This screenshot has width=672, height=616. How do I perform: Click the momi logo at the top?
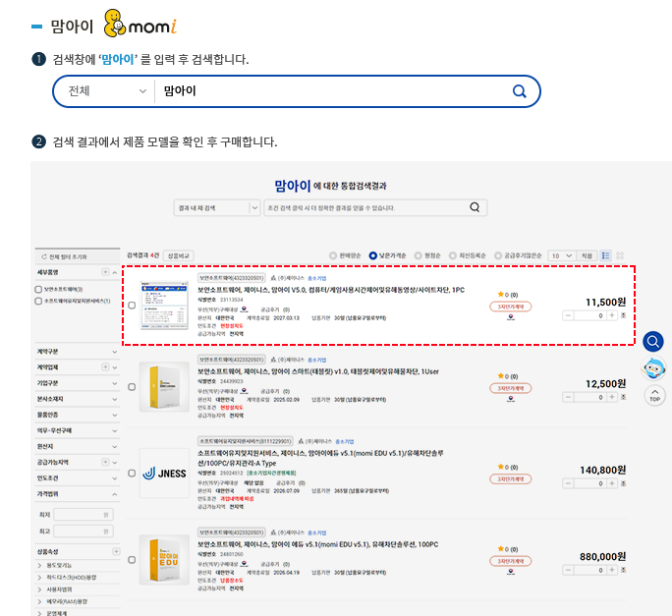click(x=140, y=24)
